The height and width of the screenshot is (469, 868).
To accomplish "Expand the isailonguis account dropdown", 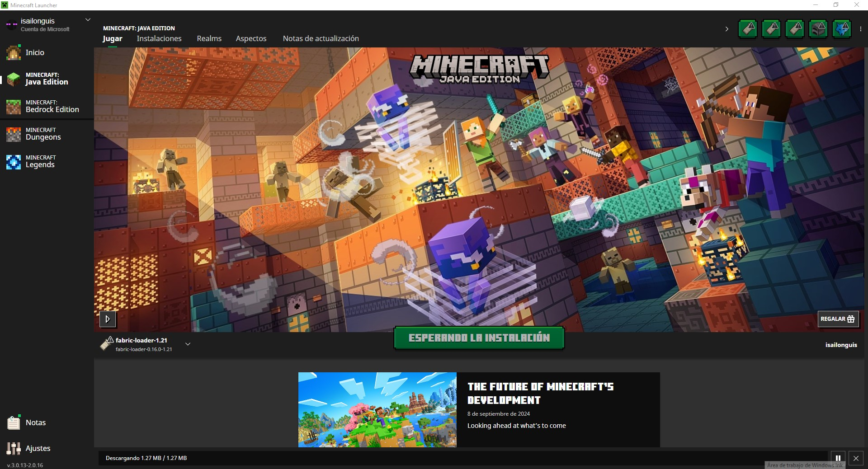I will point(88,20).
